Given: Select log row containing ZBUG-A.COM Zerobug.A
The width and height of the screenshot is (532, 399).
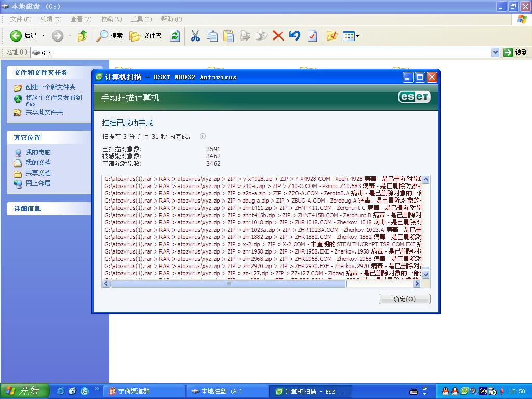Looking at the screenshot, I should click(262, 201).
